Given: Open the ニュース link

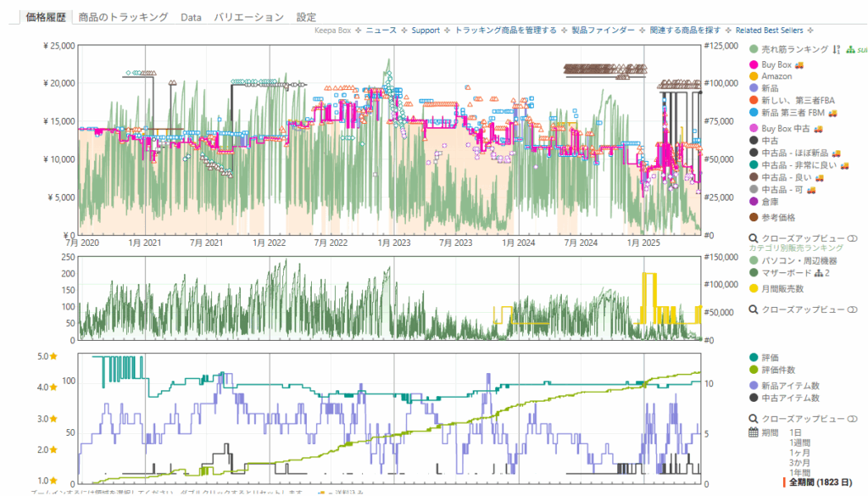Looking at the screenshot, I should coord(381,31).
